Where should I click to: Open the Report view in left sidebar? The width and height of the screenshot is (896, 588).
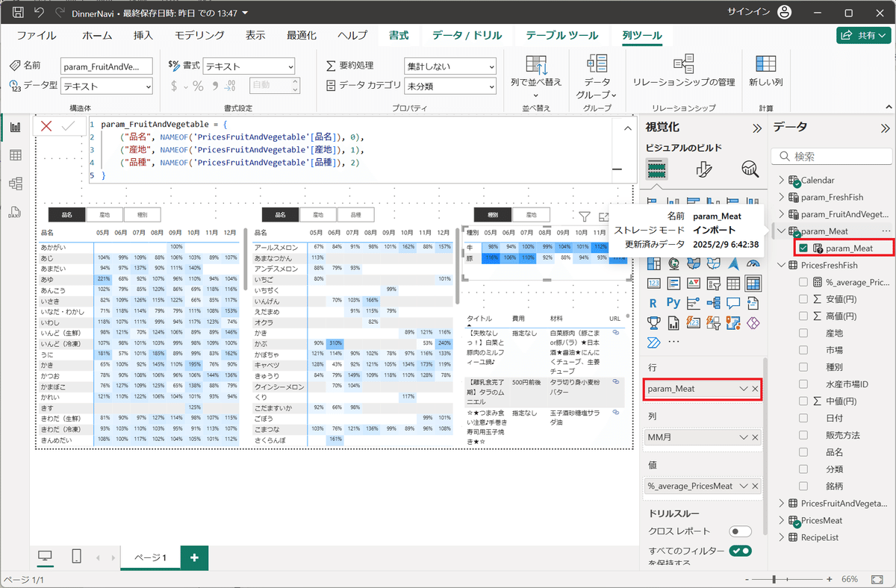[x=15, y=128]
